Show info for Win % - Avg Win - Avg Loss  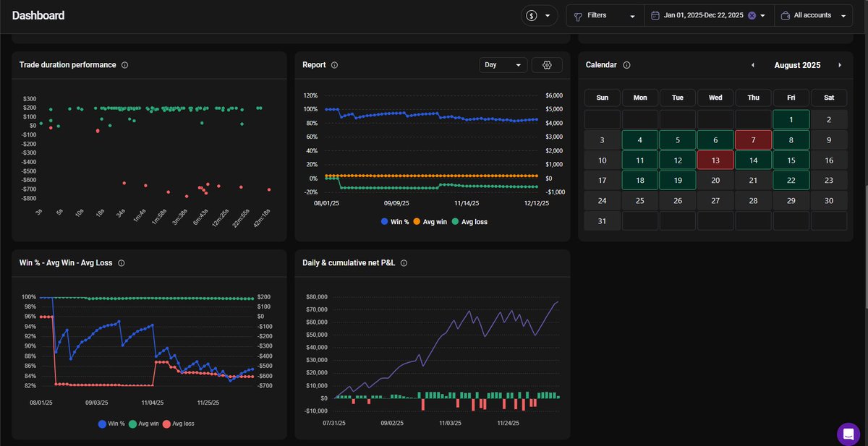(x=121, y=263)
